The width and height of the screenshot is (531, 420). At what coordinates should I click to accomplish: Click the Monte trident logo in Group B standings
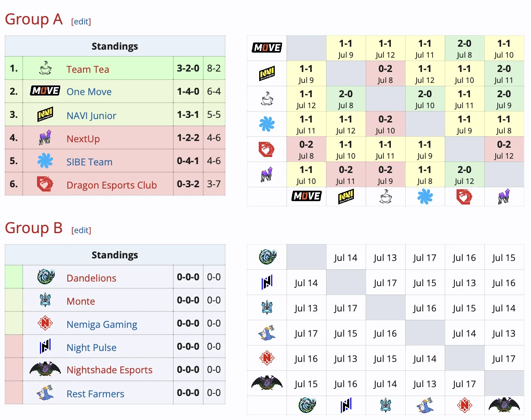click(45, 300)
